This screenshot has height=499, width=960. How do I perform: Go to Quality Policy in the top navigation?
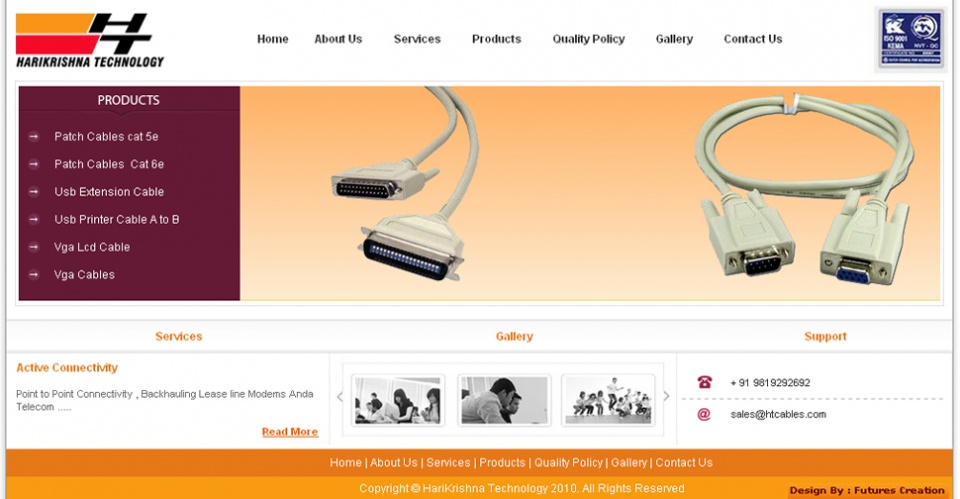(x=588, y=39)
